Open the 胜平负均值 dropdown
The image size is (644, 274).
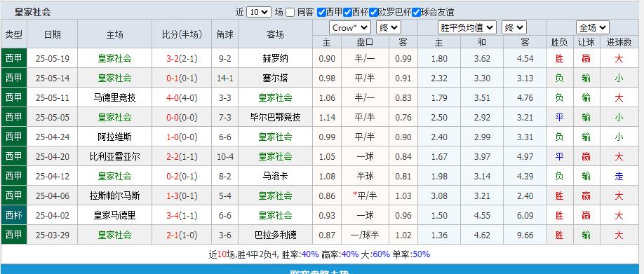(x=467, y=27)
